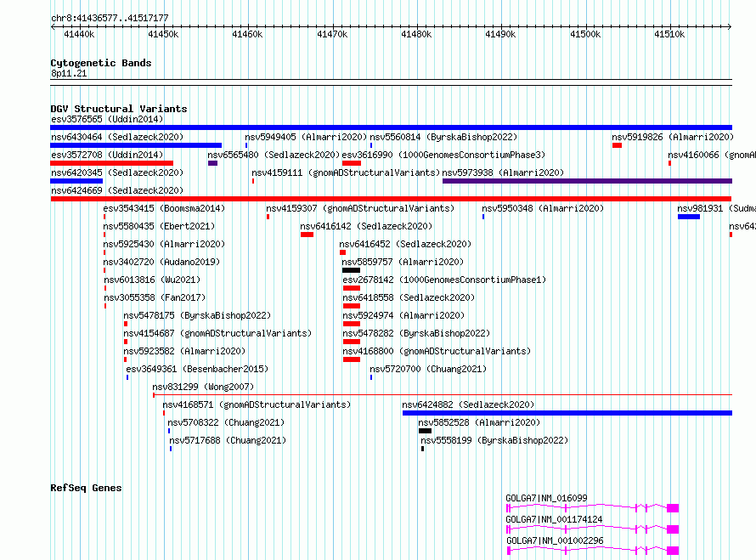Open nsv831299 (Wong2007) label
The width and height of the screenshot is (756, 560).
click(x=203, y=387)
